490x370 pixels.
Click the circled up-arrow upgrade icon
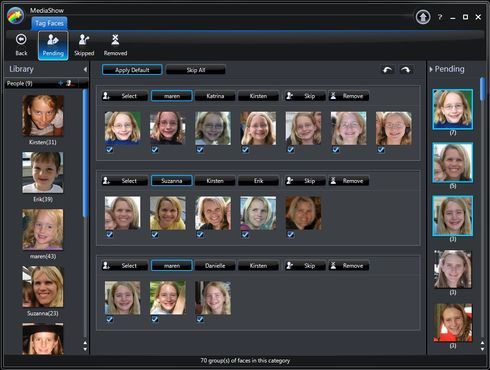(423, 17)
